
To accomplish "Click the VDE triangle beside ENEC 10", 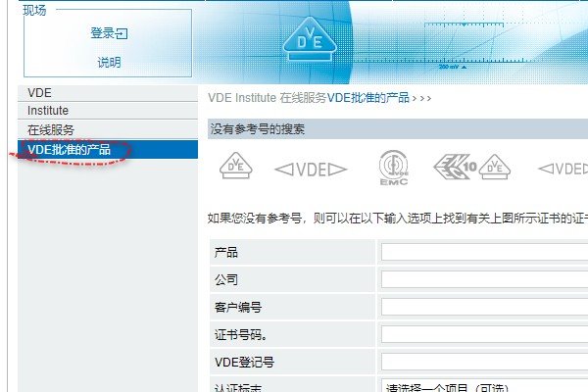I will tap(495, 167).
